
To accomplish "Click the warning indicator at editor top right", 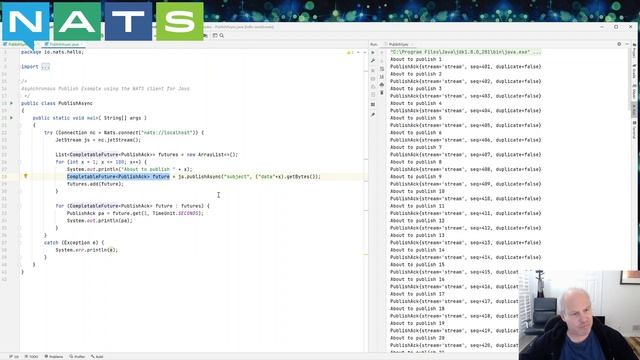I will coord(349,52).
